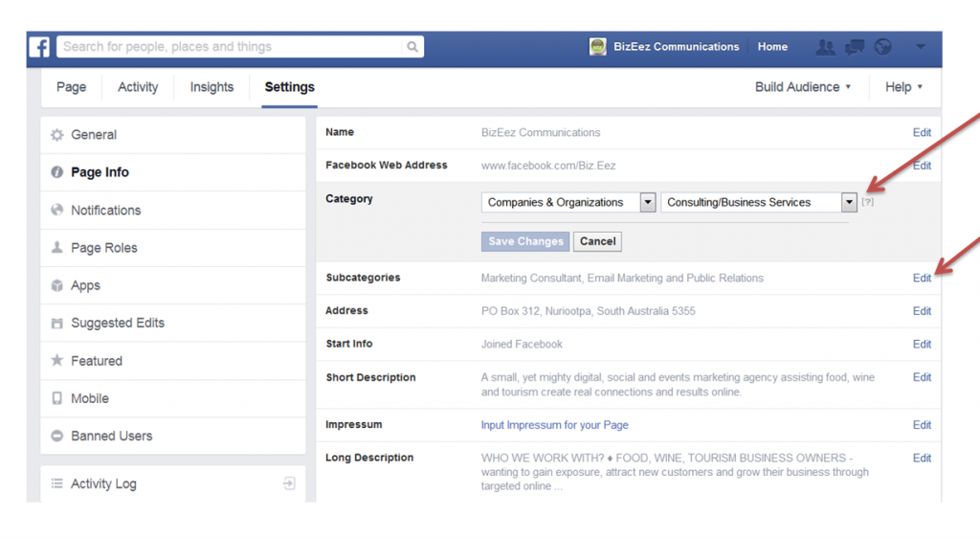The width and height of the screenshot is (980, 539).
Task: Click the Marketing Consultant subcategories text
Action: pyautogui.click(x=622, y=279)
